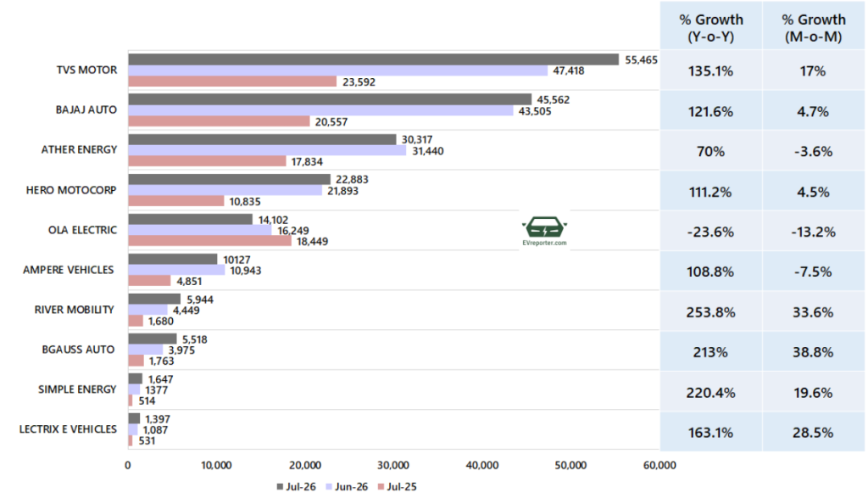Select the Jun-26 lavender legend swatch

(329, 487)
